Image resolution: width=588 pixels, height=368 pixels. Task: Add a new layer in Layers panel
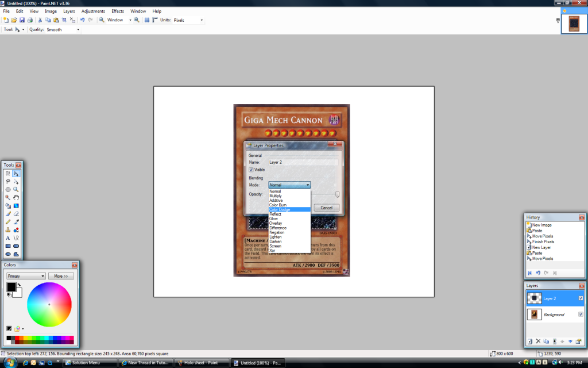530,341
